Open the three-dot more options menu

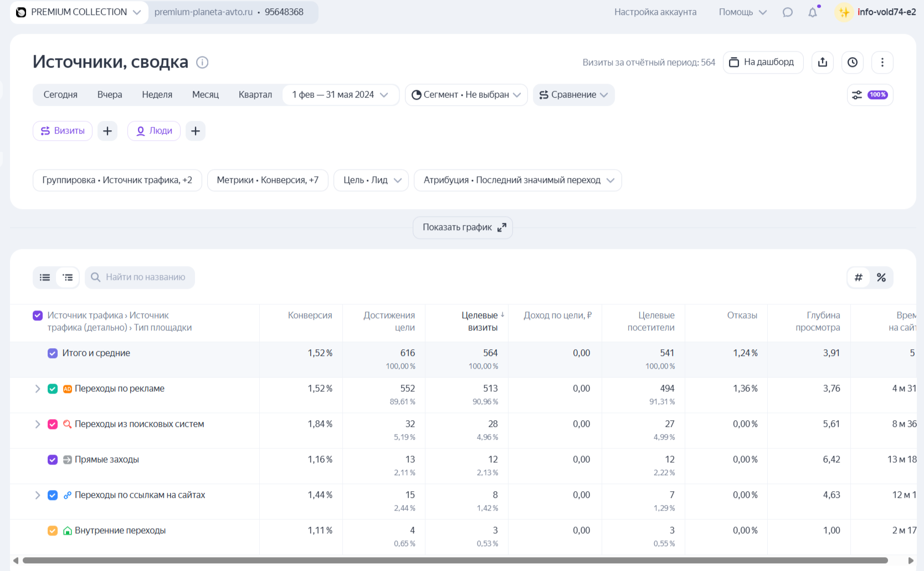(x=882, y=62)
